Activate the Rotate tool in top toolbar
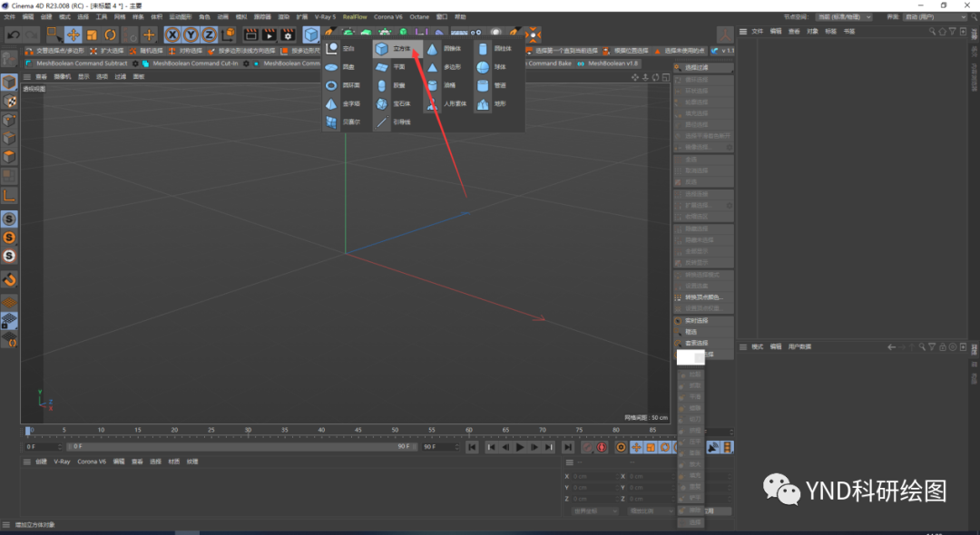The width and height of the screenshot is (980, 535). (x=110, y=35)
